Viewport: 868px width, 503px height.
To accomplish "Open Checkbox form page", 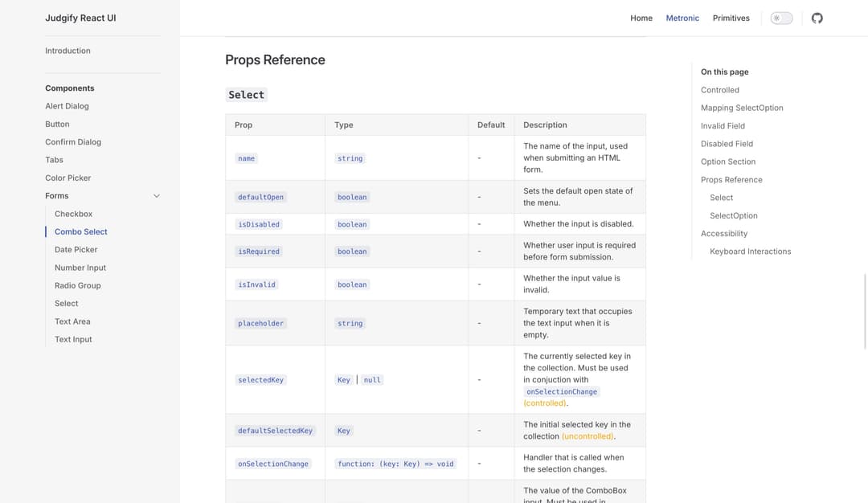I will pyautogui.click(x=73, y=214).
